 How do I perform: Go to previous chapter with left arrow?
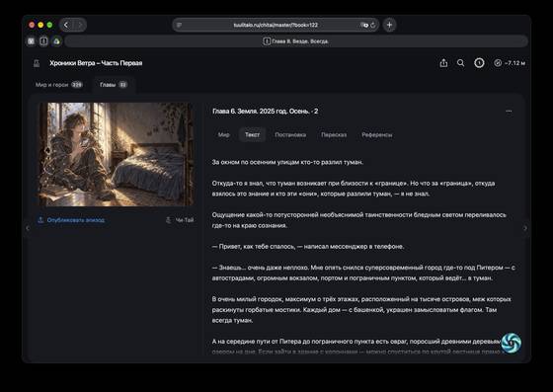[28, 228]
